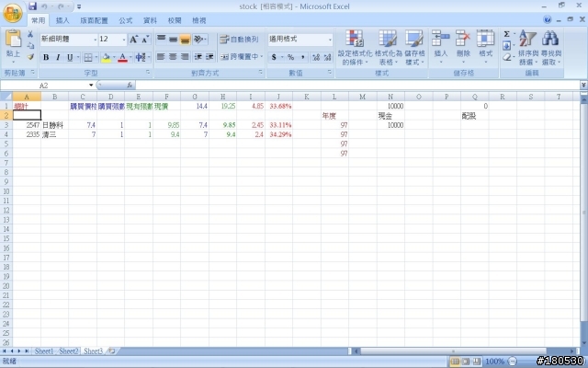The image size is (588, 368).
Task: Click the Office button
Action: click(12, 13)
